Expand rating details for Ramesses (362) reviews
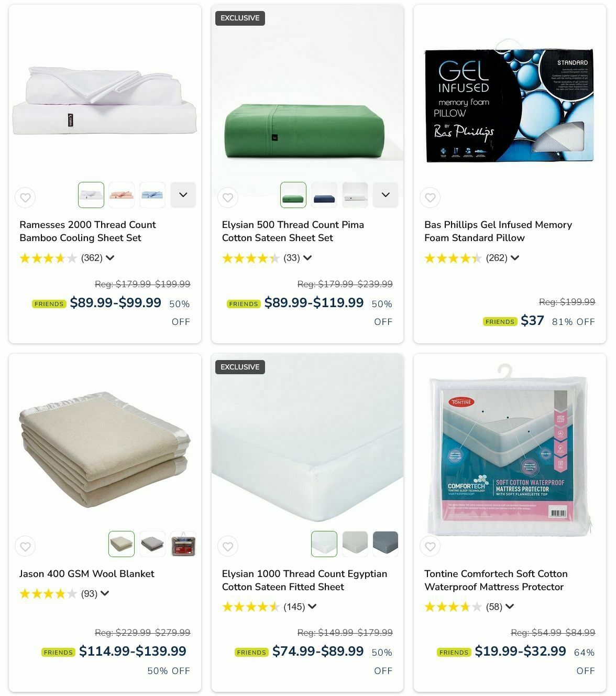 110,258
